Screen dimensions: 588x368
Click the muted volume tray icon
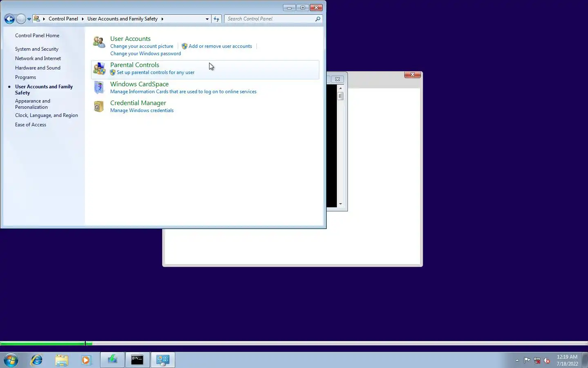tap(547, 360)
